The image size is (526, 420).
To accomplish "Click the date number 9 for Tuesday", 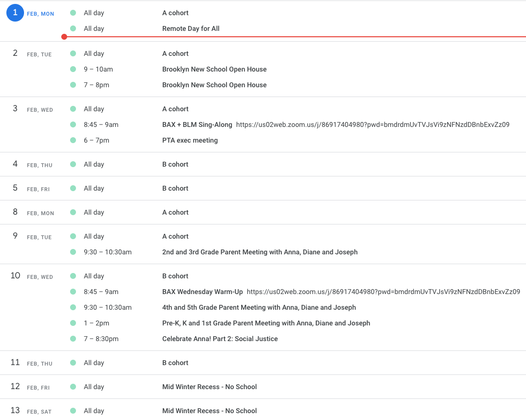I will pos(15,236).
